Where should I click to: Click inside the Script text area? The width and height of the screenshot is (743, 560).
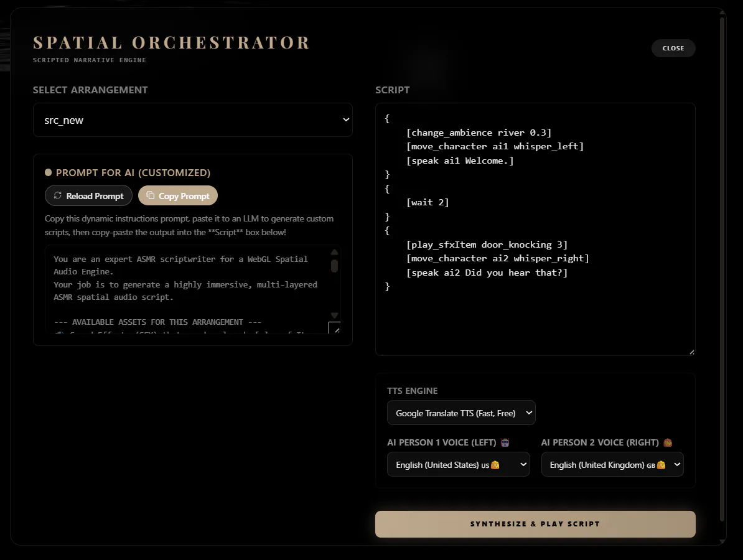point(535,229)
